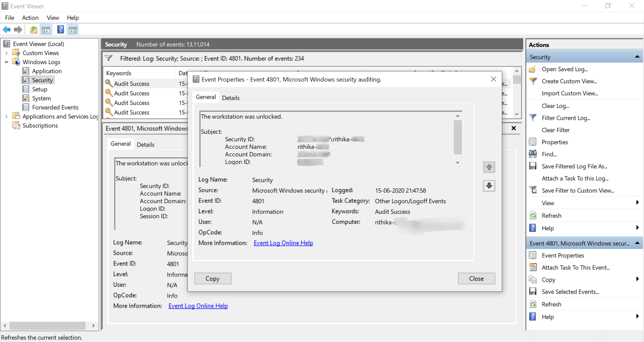Select Event Viewer (Local) root node
Viewport: 644px width, 342px height.
39,44
